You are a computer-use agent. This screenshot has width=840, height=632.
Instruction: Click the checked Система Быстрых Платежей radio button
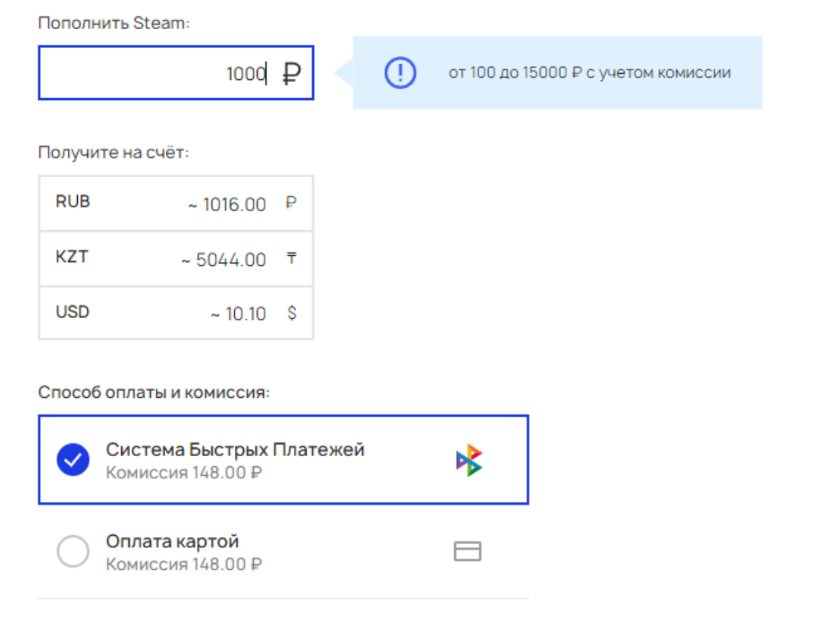73,460
